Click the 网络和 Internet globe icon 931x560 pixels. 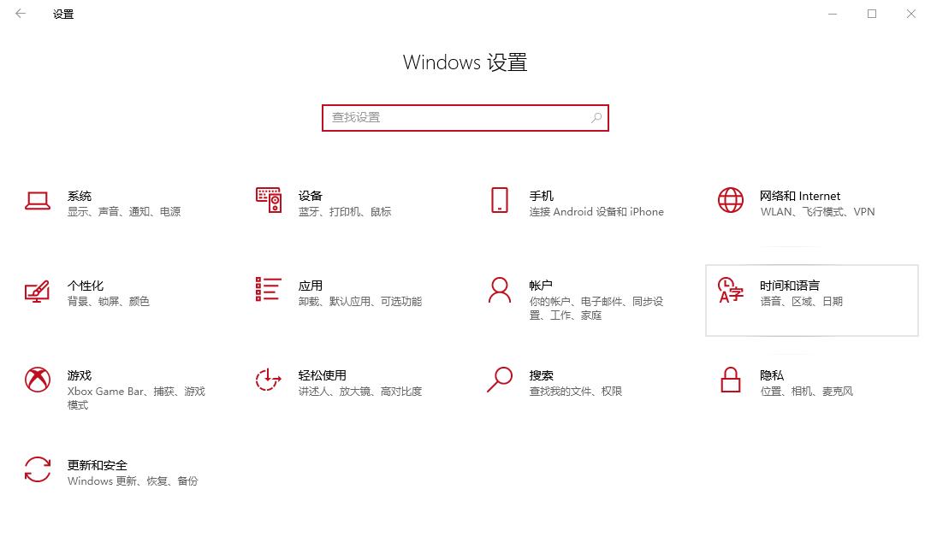tap(730, 202)
